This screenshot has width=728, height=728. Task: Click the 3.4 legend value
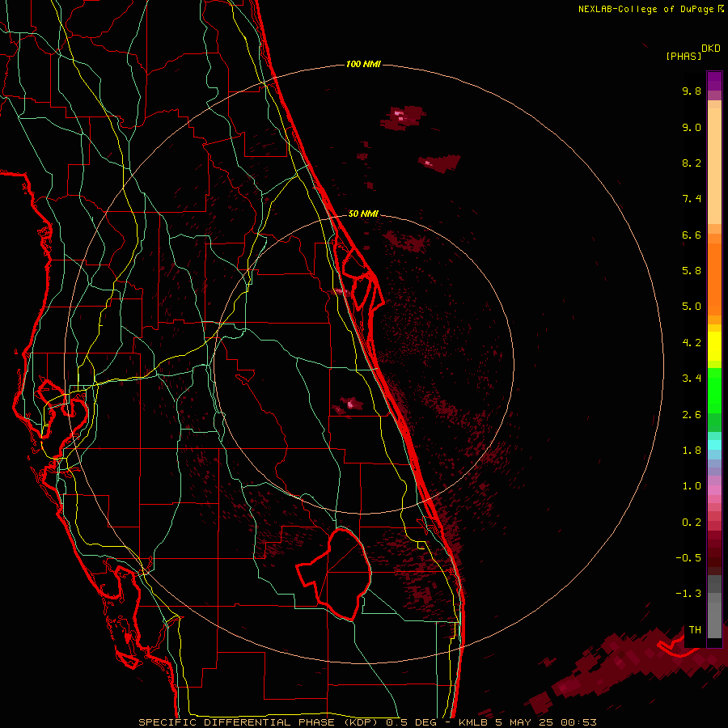(692, 379)
